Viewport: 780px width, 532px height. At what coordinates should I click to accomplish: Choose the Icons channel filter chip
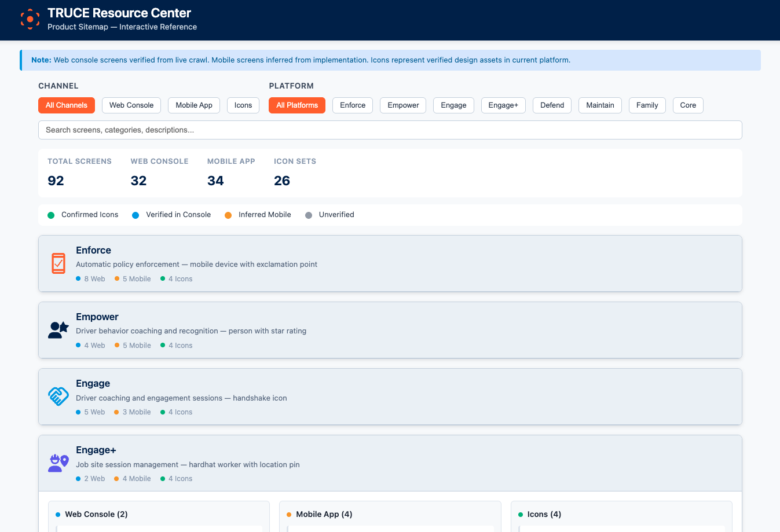pos(243,105)
